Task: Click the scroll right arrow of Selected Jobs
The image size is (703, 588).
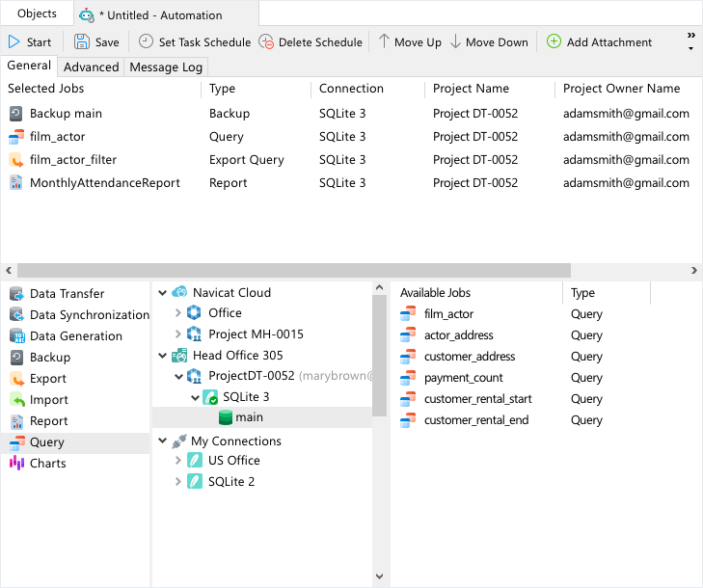Action: (x=694, y=270)
